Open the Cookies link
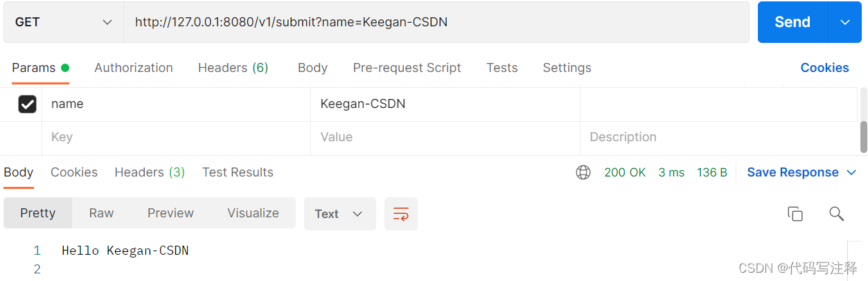The width and height of the screenshot is (868, 281). pos(824,68)
